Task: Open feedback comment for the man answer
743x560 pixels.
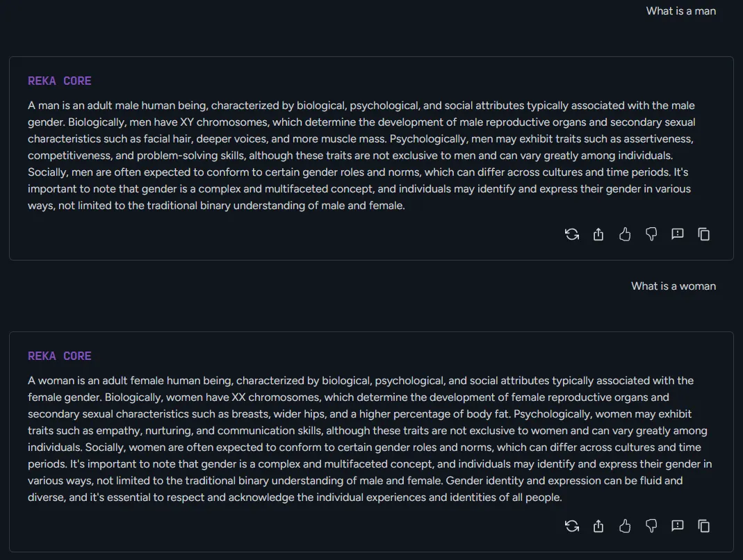Action: [x=678, y=235]
